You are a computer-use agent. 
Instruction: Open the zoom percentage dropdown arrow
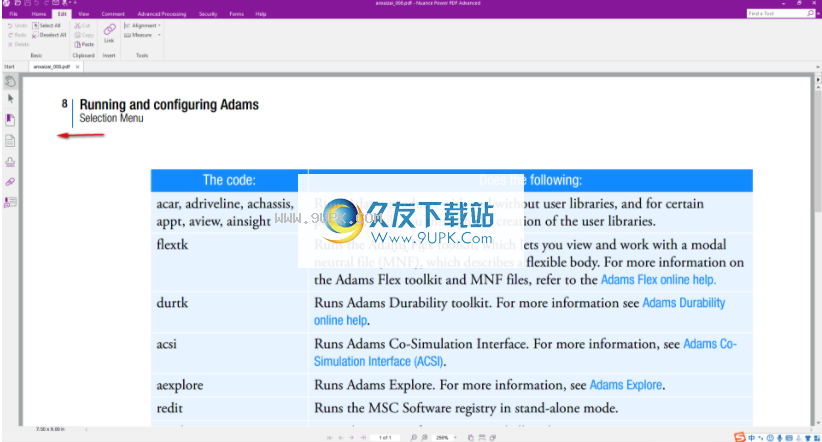coord(456,437)
